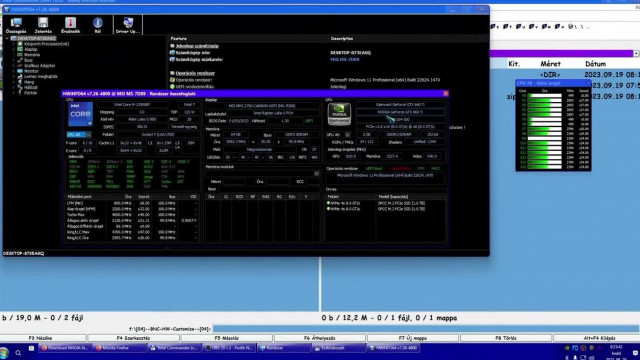Click the Feature column header
The image size is (640, 360).
tap(178, 38)
